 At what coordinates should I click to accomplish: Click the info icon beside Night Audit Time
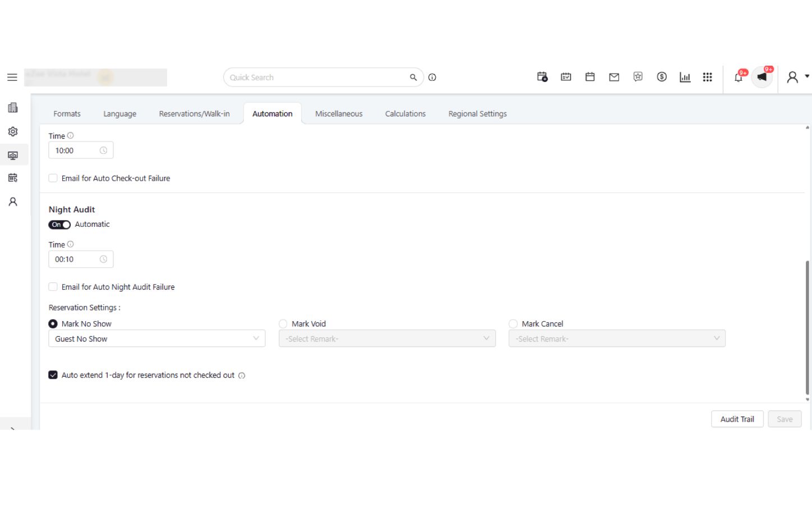[71, 244]
